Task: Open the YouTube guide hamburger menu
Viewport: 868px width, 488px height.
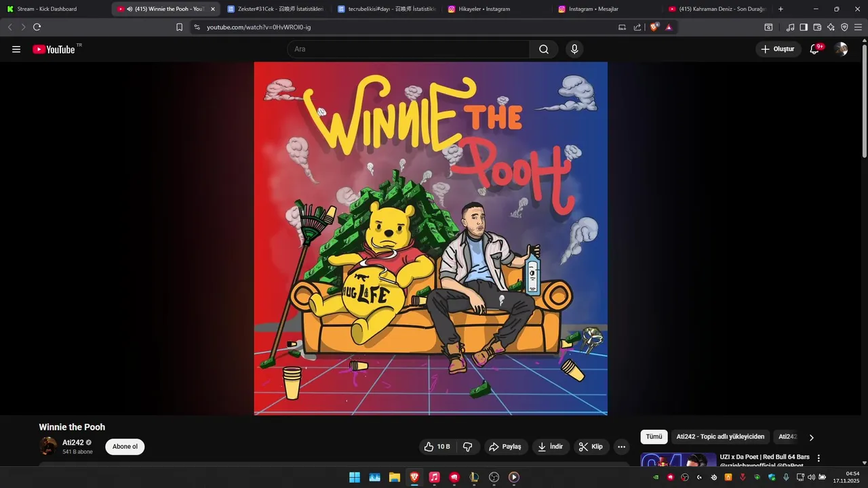Action: pos(16,49)
